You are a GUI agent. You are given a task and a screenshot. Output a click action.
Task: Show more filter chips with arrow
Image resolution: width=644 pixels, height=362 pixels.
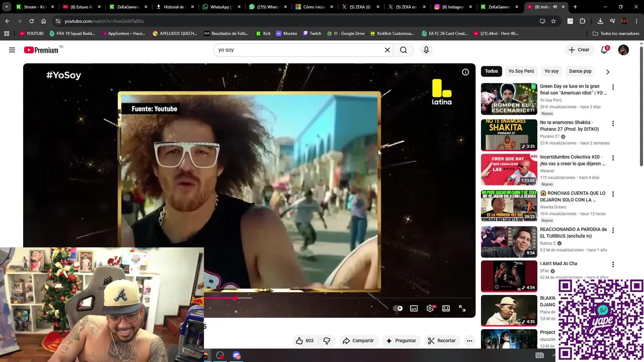[x=608, y=72]
